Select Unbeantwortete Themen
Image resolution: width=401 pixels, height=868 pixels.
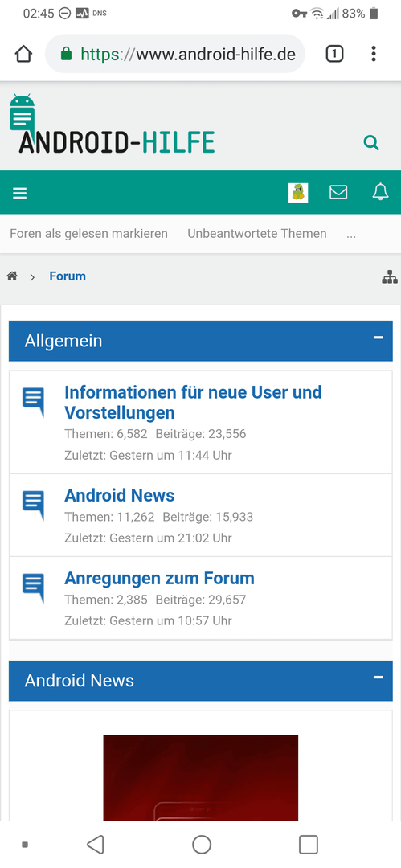pyautogui.click(x=257, y=234)
